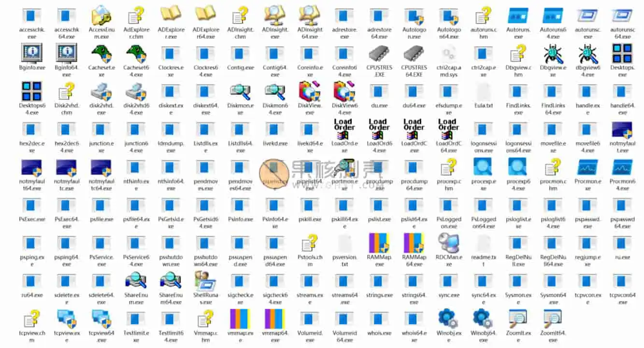The width and height of the screenshot is (644, 348).
Task: Select the Desktops.exe four-squares icon
Action: click(622, 53)
